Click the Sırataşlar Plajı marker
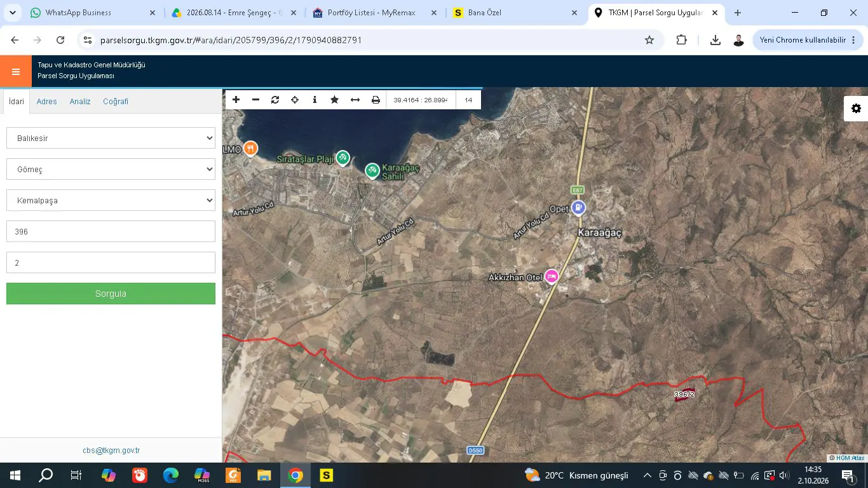The height and width of the screenshot is (488, 868). (x=342, y=157)
